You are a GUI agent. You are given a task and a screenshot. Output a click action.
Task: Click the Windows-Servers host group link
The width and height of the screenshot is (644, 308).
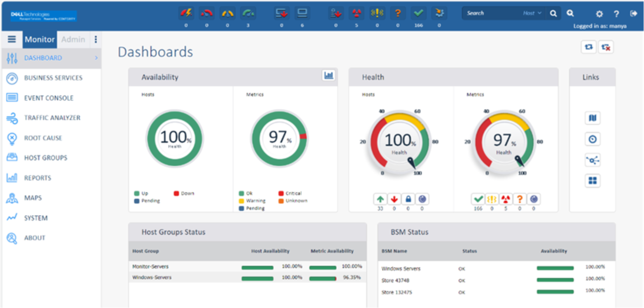152,277
